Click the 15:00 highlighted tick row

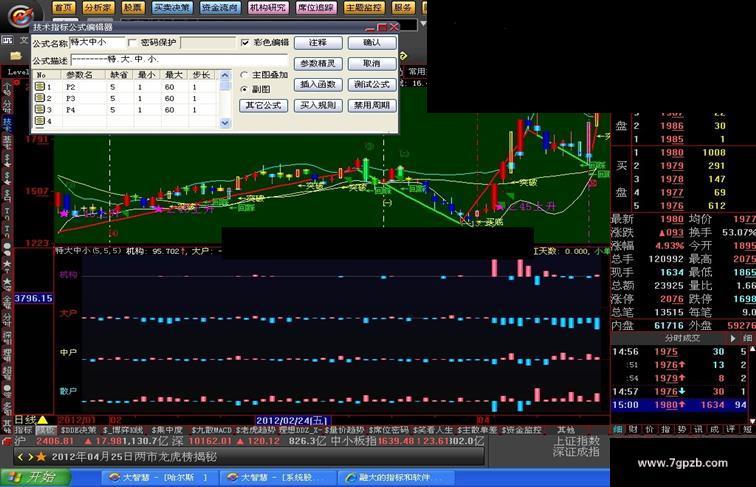[x=680, y=405]
